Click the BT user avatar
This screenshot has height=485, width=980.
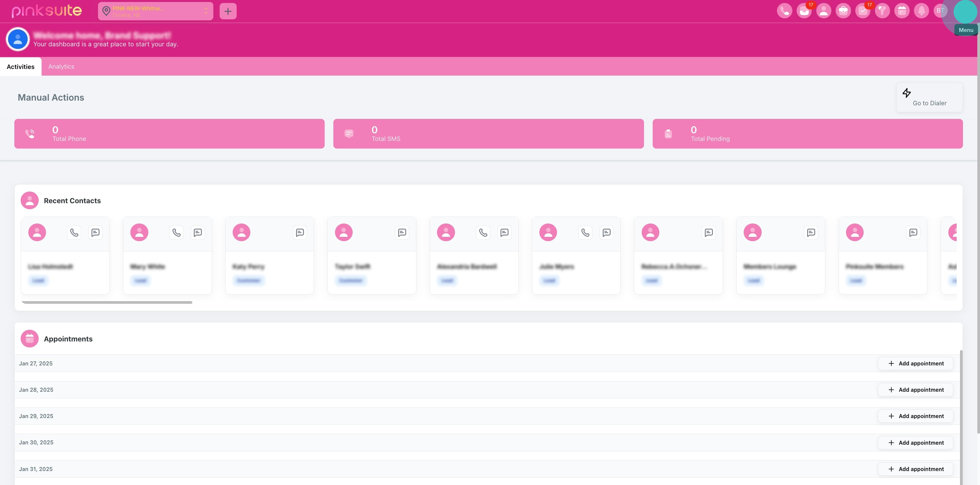(x=940, y=11)
